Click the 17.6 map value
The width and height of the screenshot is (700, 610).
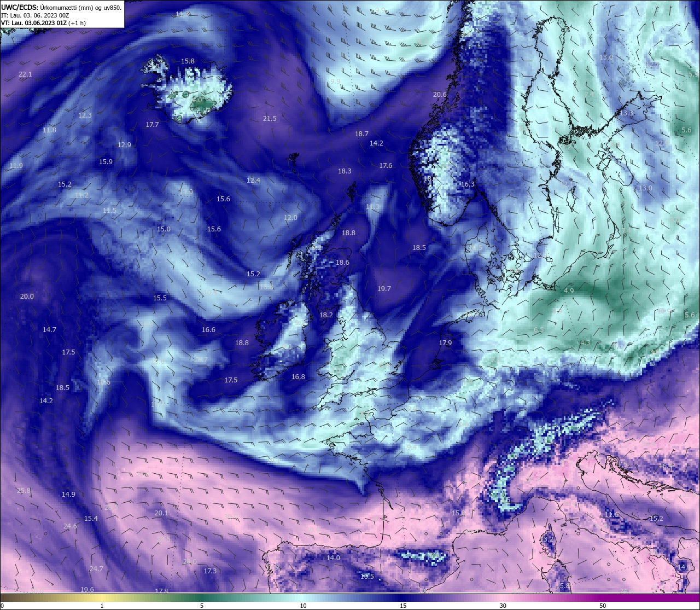coord(386,165)
